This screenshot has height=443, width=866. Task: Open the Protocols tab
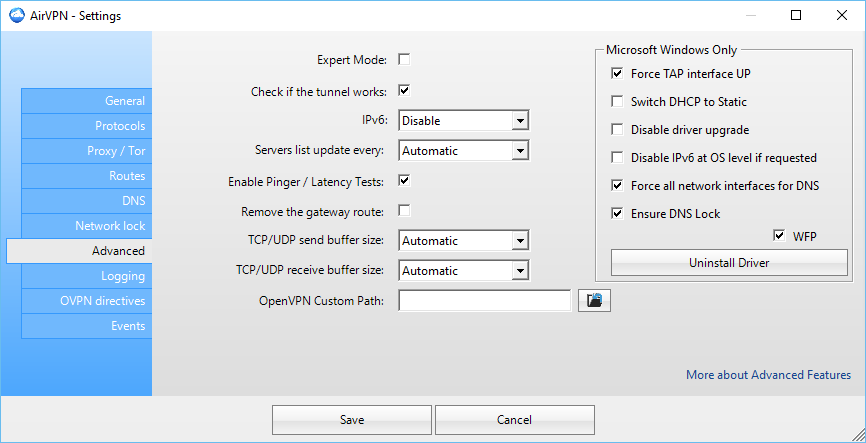(87, 125)
